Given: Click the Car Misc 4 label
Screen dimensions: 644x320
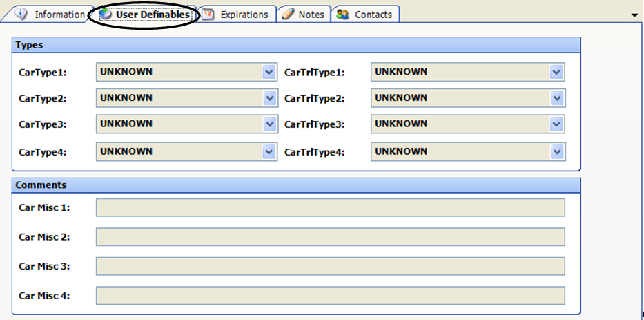Looking at the screenshot, I should point(44,296).
